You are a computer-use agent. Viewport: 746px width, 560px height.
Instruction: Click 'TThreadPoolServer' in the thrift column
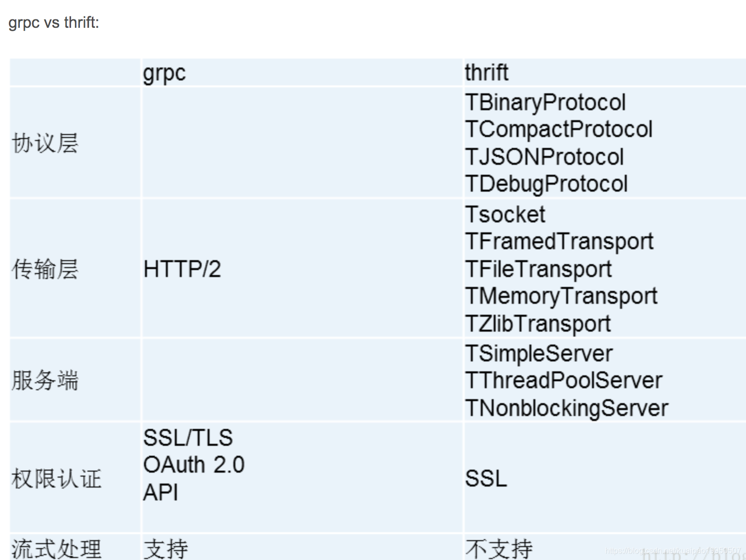click(x=564, y=381)
